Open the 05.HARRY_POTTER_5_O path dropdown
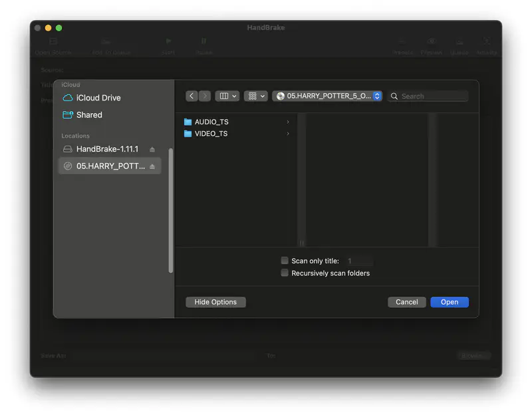The width and height of the screenshot is (532, 417). pyautogui.click(x=327, y=95)
